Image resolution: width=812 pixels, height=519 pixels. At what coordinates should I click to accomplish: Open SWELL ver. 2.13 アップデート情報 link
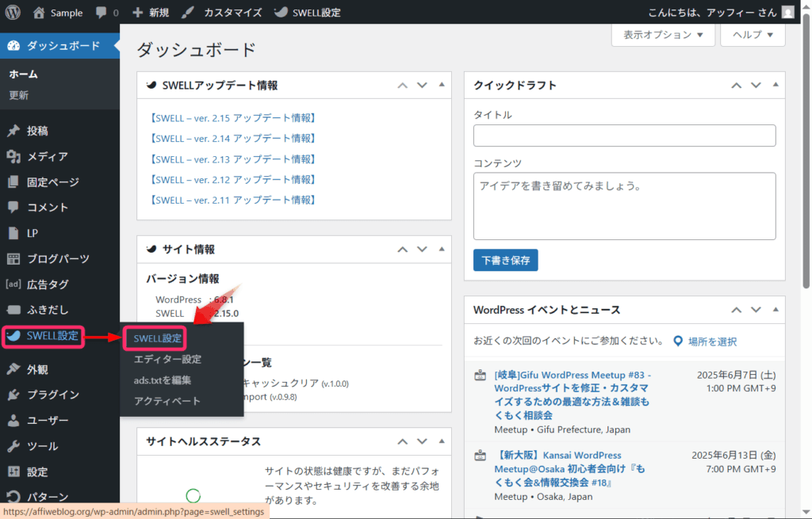click(x=232, y=159)
